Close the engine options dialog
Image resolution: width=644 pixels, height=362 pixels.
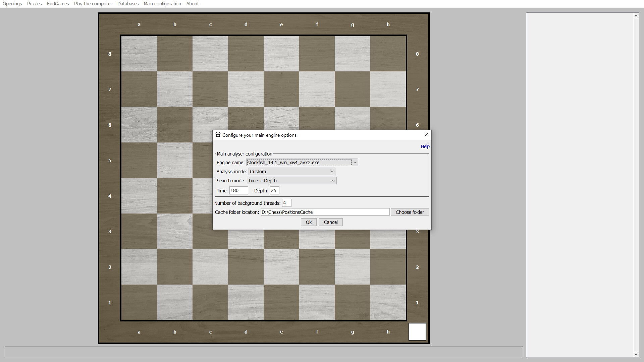point(426,135)
